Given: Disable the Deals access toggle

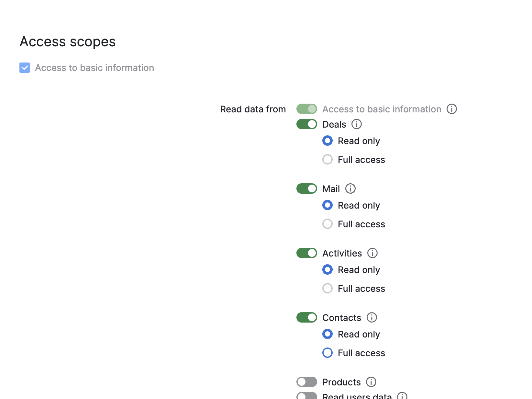Looking at the screenshot, I should pyautogui.click(x=306, y=124).
